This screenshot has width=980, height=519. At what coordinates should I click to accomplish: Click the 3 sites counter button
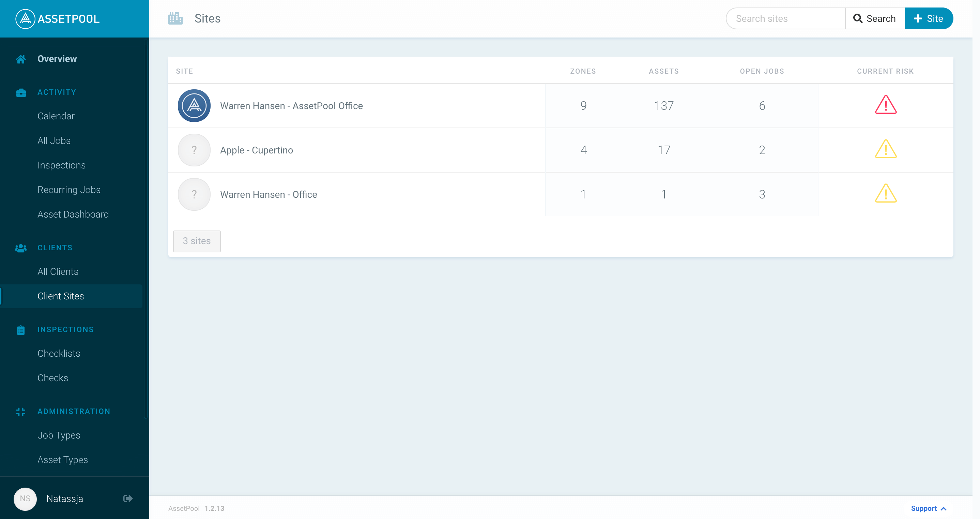pyautogui.click(x=196, y=241)
